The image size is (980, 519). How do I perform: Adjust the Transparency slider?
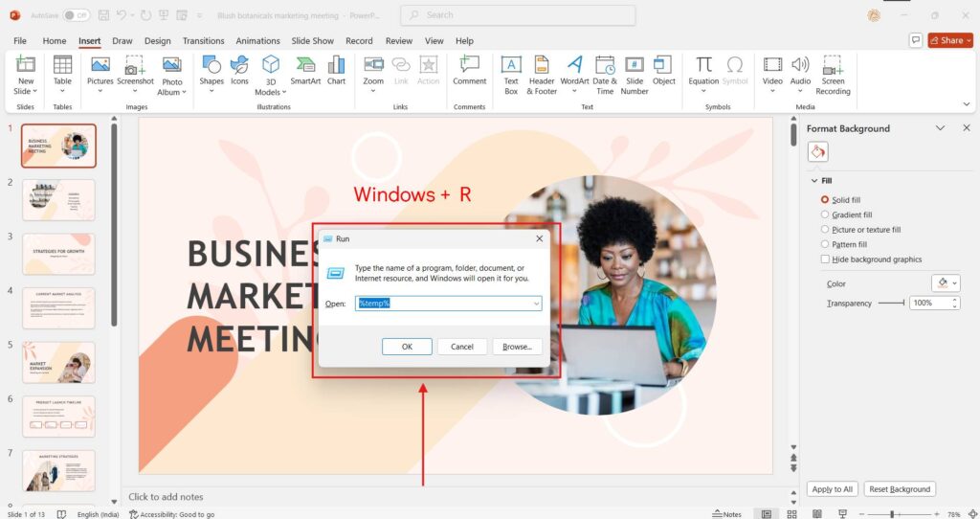(x=890, y=303)
